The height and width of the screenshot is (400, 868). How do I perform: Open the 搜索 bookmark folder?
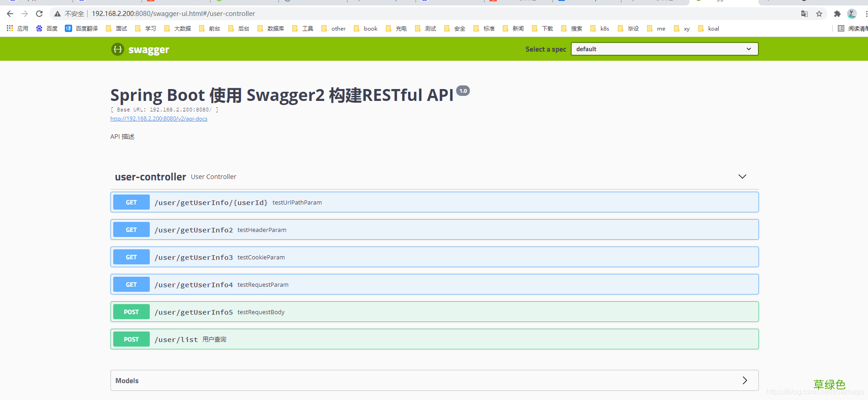[572, 28]
